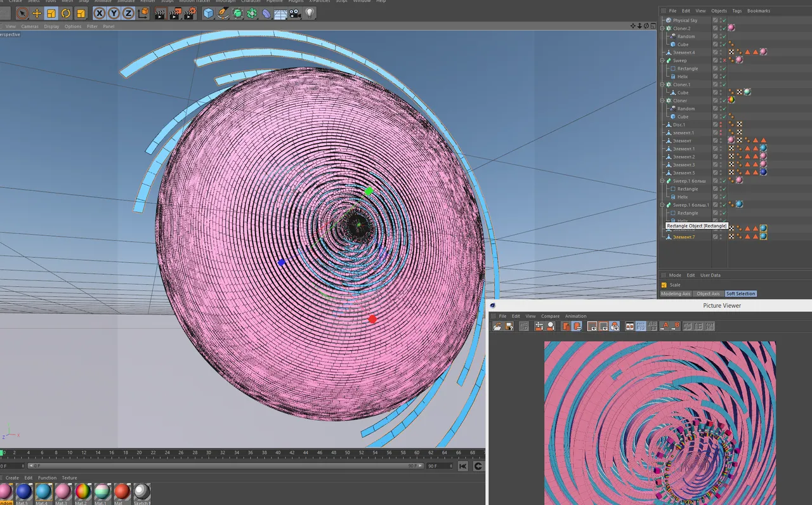Image resolution: width=812 pixels, height=505 pixels.
Task: Select Элемент.7 object in list
Action: click(684, 237)
